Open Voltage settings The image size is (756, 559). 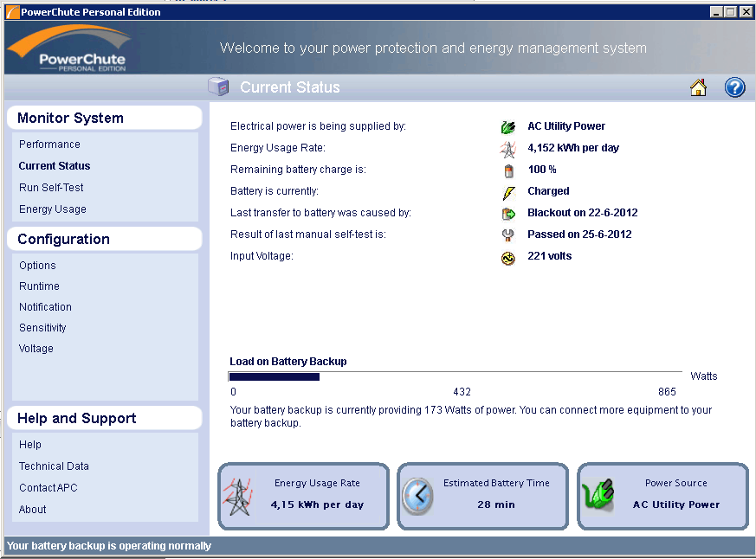tap(36, 349)
